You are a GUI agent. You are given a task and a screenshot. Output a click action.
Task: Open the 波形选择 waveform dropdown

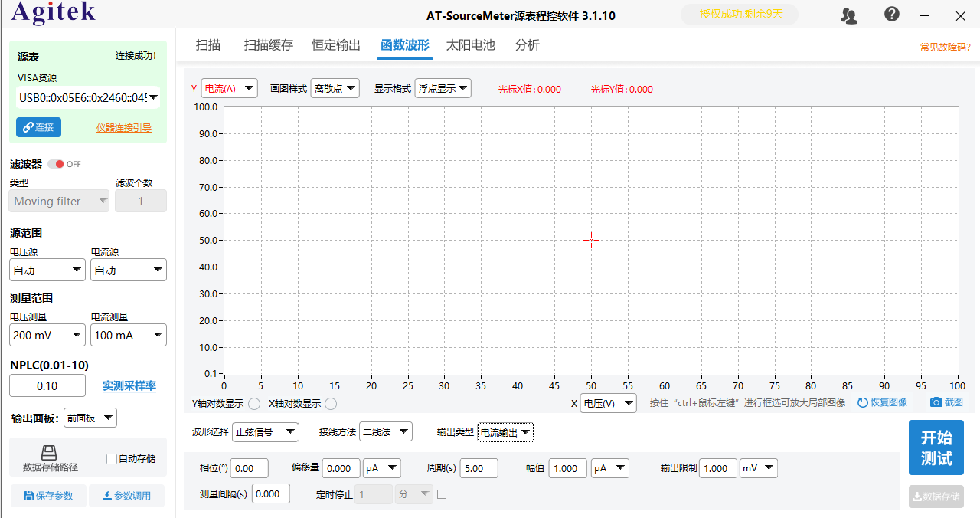coord(265,431)
